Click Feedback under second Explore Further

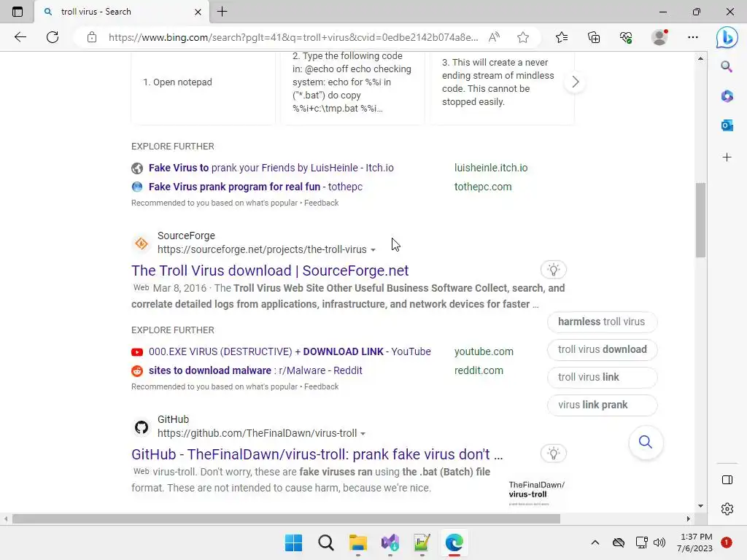tap(321, 386)
